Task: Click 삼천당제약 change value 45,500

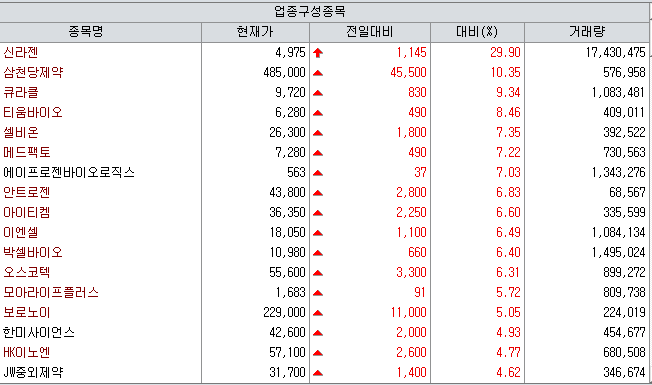Action: click(408, 72)
